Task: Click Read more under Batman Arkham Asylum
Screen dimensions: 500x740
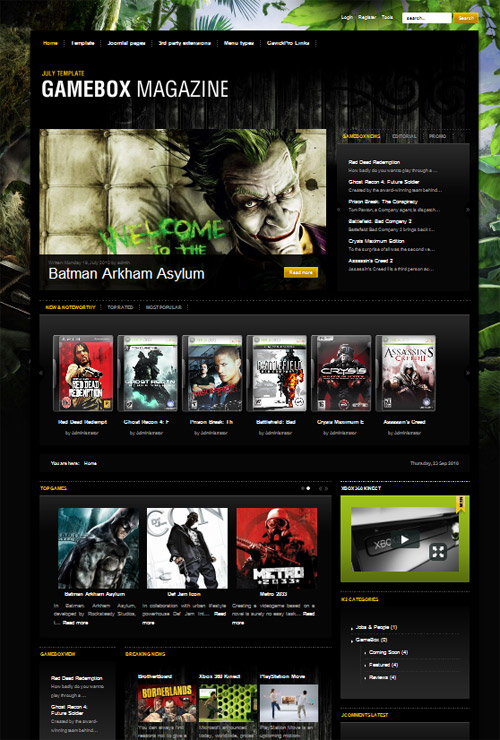Action: point(76,623)
